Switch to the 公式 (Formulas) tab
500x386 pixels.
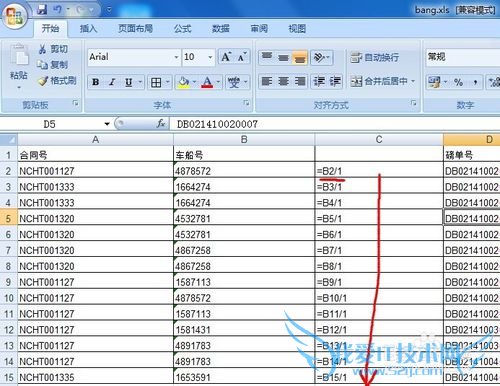tap(182, 29)
